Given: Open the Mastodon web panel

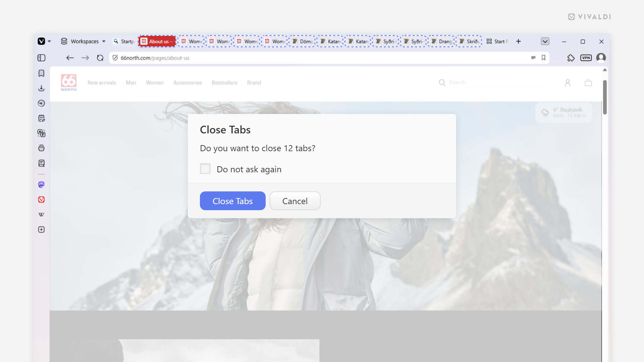Looking at the screenshot, I should tap(41, 185).
